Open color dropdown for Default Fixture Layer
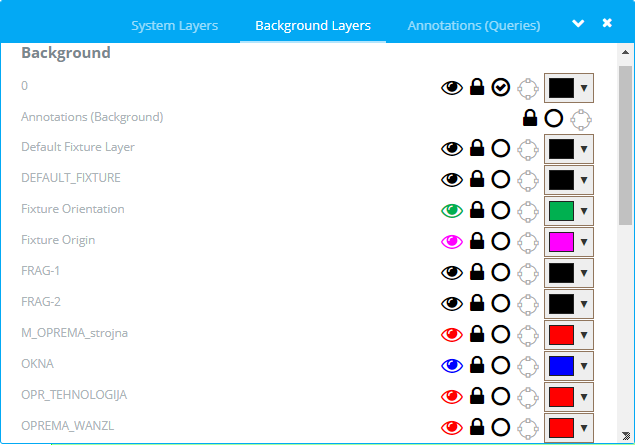The height and width of the screenshot is (445, 635). [x=584, y=149]
